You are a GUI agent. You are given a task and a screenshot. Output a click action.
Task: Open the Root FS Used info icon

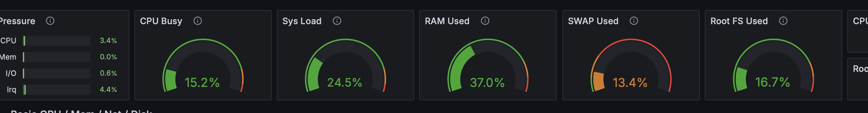click(783, 21)
